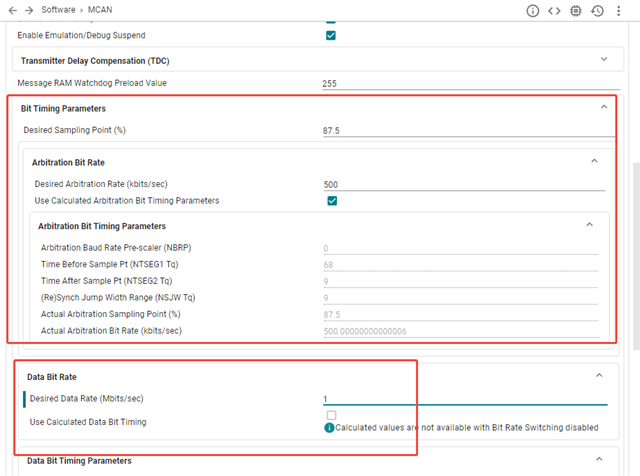Uncheck Use Calculated Arbitration Bit Timing Parameters
The height and width of the screenshot is (476, 640).
tap(332, 201)
